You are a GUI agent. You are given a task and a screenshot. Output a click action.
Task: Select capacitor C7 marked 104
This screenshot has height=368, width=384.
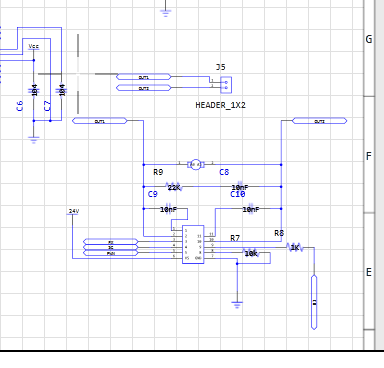pos(62,90)
